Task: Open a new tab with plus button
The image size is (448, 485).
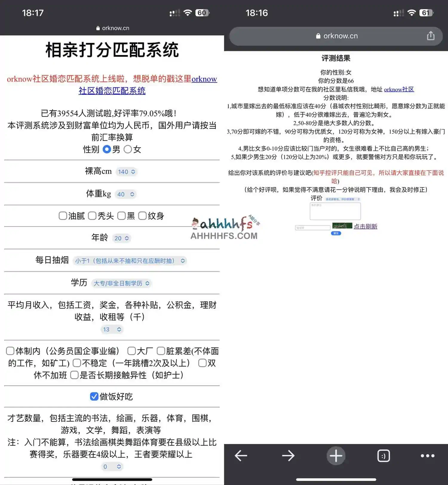Action: (x=336, y=456)
